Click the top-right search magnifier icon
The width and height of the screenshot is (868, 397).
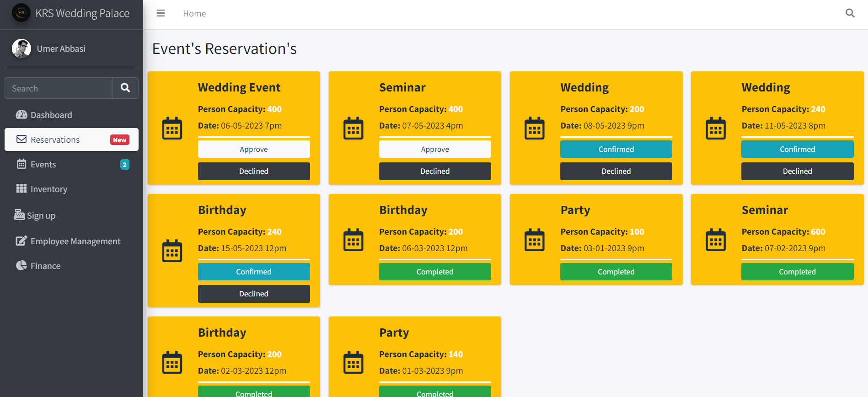coord(850,13)
